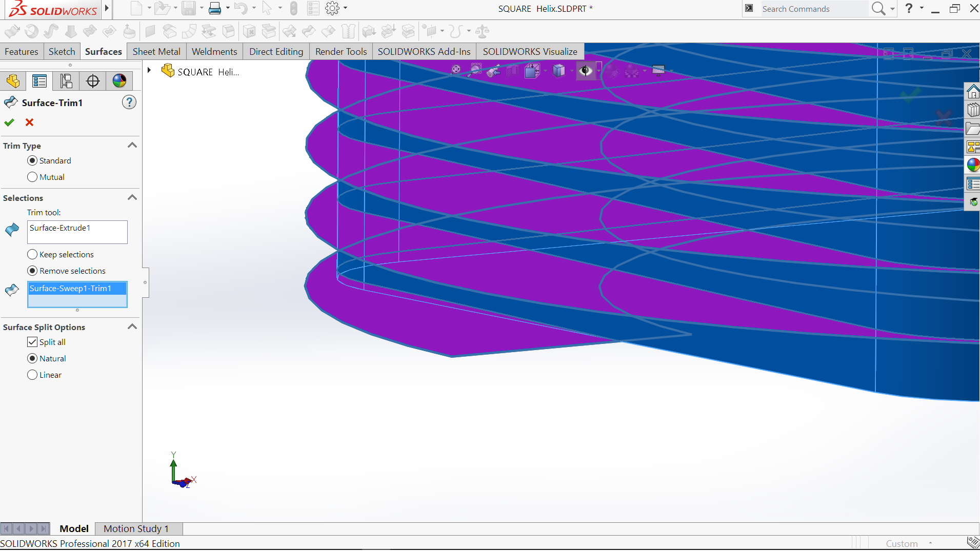Uncheck the Split all checkbox

[x=32, y=342]
